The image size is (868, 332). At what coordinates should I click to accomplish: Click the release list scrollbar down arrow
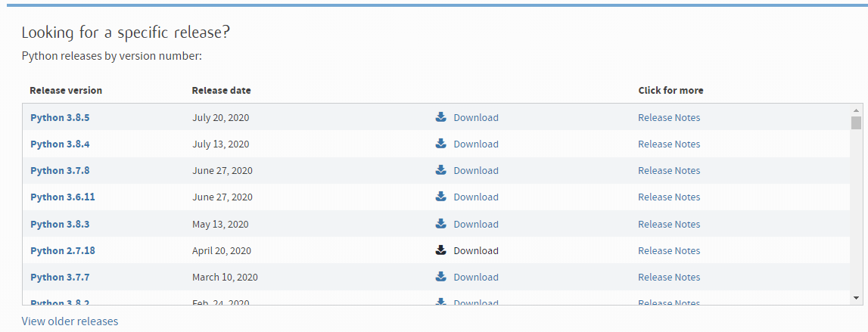pyautogui.click(x=856, y=298)
